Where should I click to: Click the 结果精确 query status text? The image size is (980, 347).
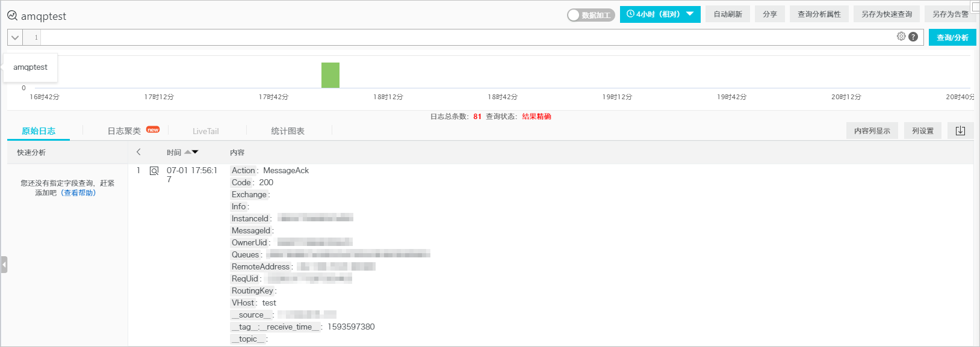point(536,117)
